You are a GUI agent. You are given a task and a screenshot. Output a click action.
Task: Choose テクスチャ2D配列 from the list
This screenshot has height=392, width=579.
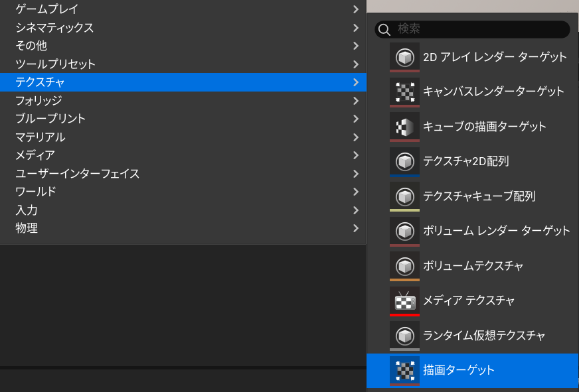[473, 162]
